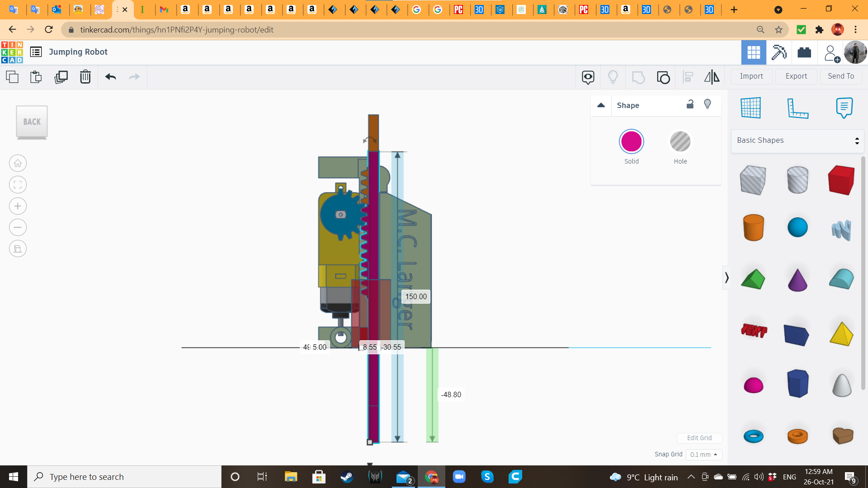Open the Ruler tool

pos(797,108)
